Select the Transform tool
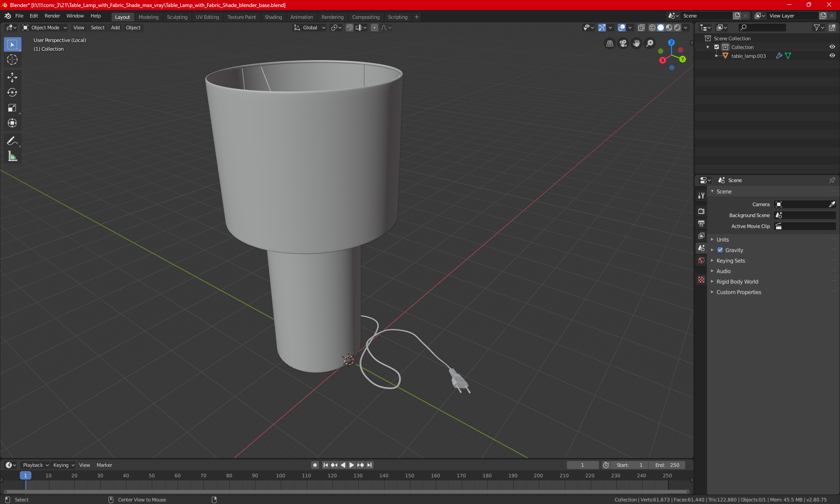840x504 pixels. [x=12, y=123]
